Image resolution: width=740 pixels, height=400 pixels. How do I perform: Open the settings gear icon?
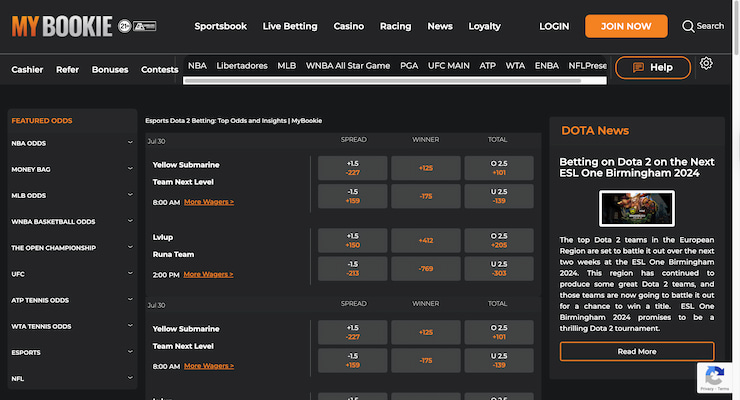[706, 63]
